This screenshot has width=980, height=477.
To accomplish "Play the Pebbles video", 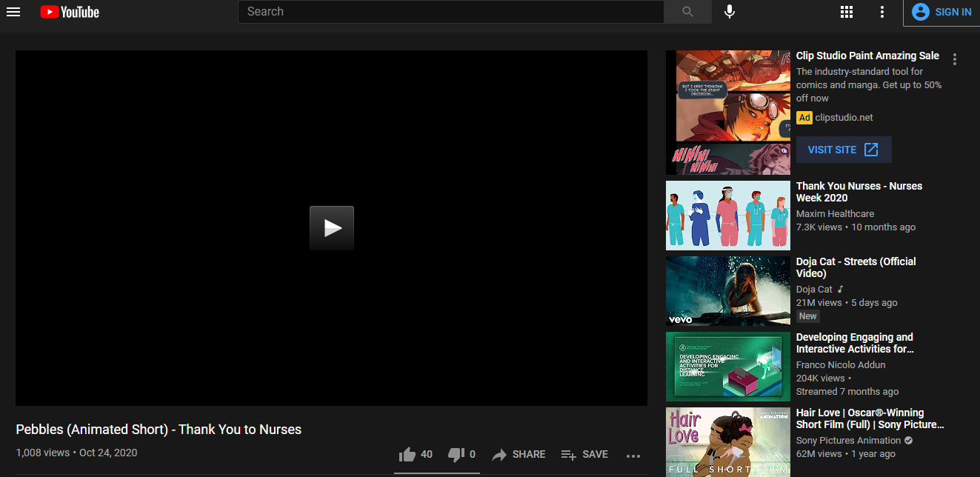I will pos(331,228).
